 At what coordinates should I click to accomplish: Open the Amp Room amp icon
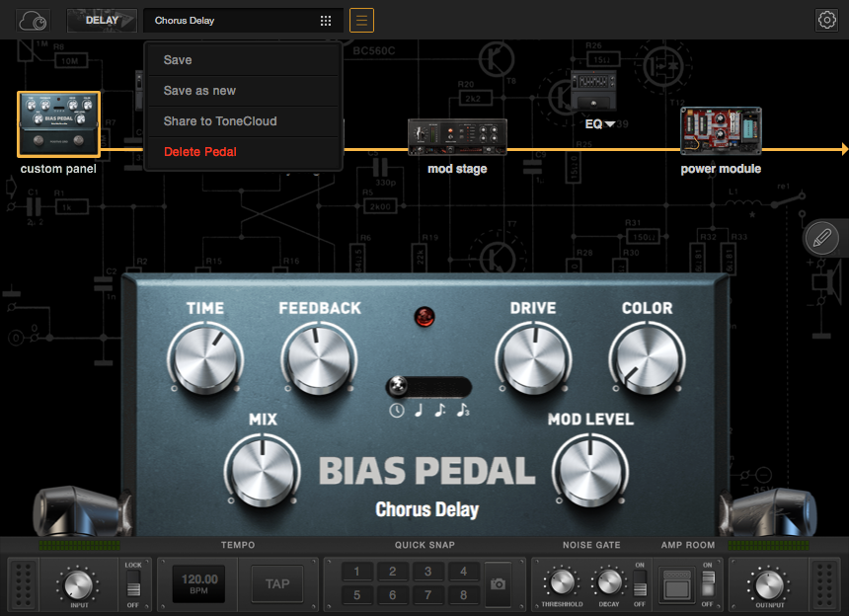(x=677, y=585)
